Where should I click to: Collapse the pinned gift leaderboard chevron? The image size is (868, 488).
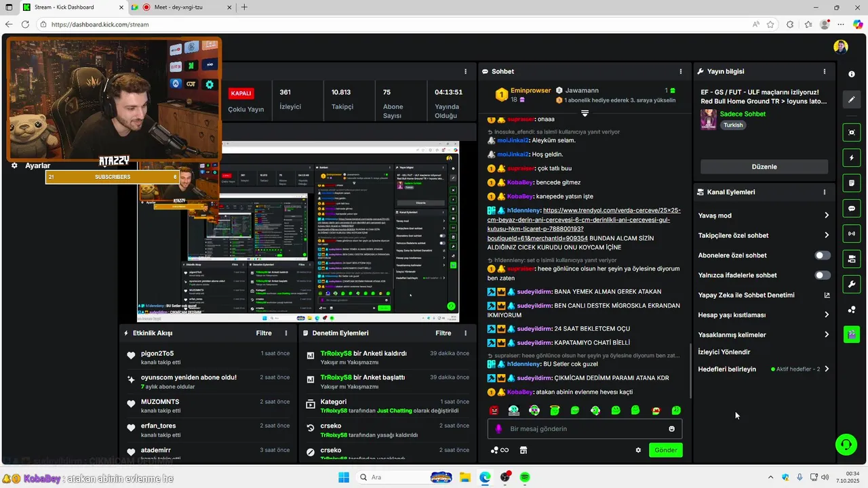coord(585,113)
